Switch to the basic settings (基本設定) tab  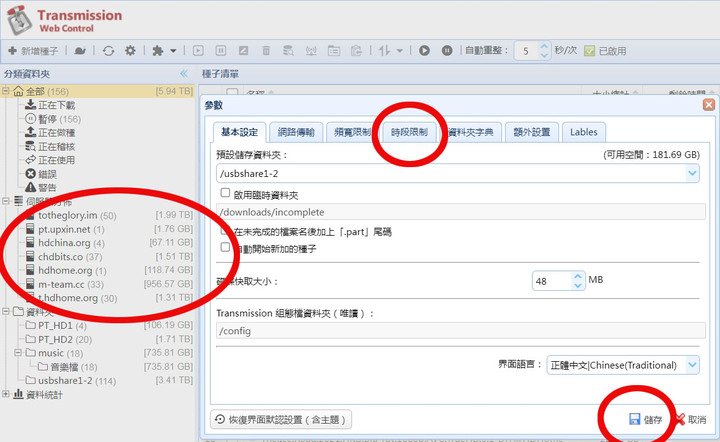[x=239, y=132]
